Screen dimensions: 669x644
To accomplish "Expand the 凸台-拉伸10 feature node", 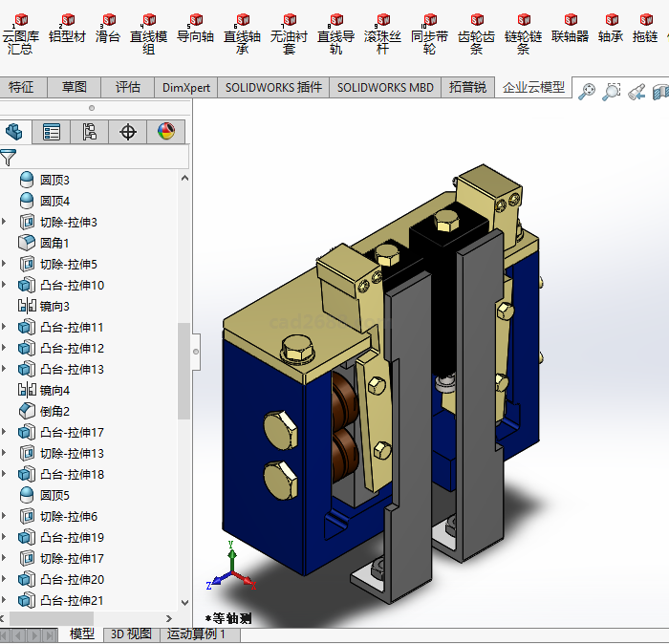I will pos(4,286).
